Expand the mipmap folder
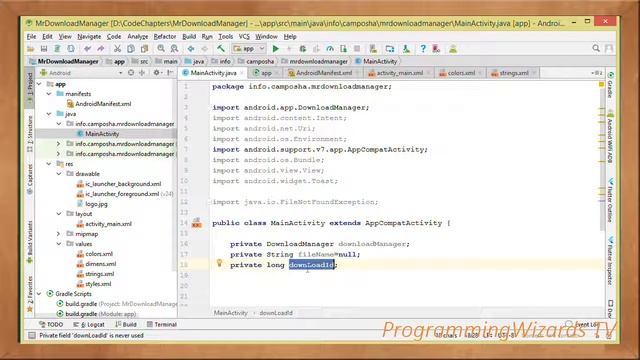 [59, 234]
